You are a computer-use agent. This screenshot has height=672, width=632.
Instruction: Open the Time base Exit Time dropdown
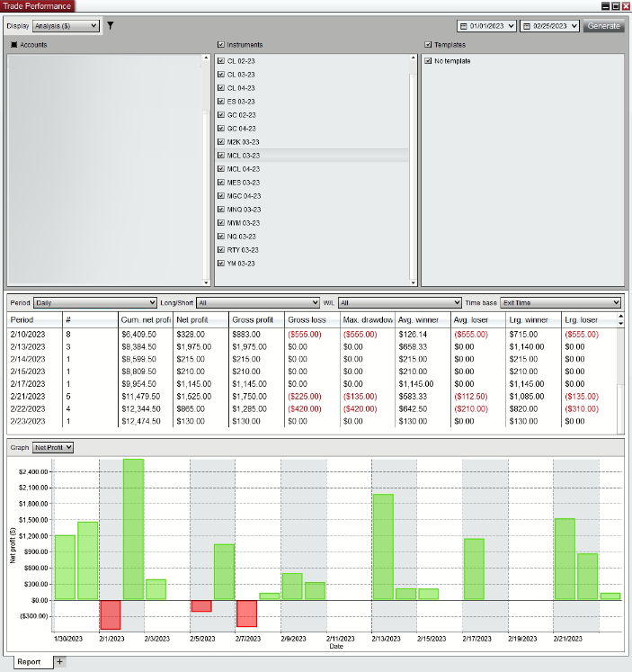[561, 303]
